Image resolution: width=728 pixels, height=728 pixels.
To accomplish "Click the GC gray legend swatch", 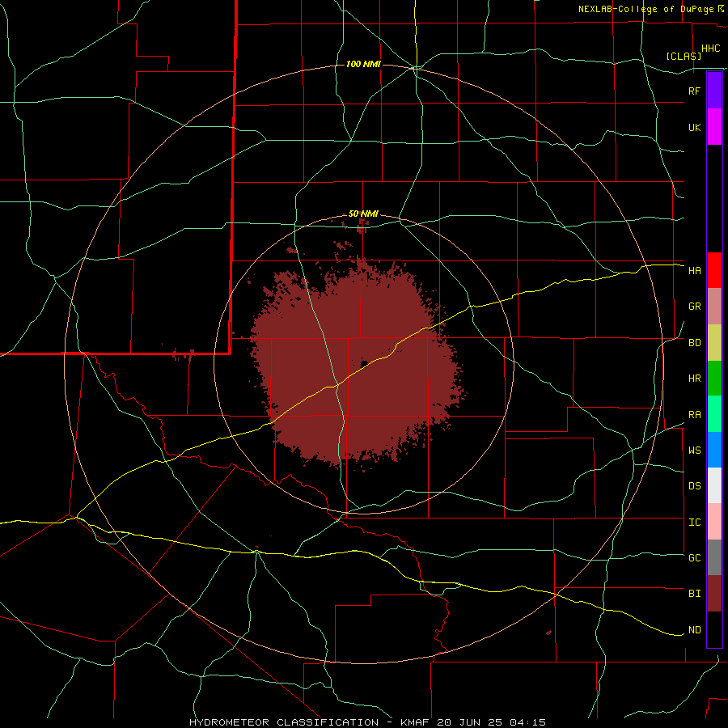I will 714,557.
